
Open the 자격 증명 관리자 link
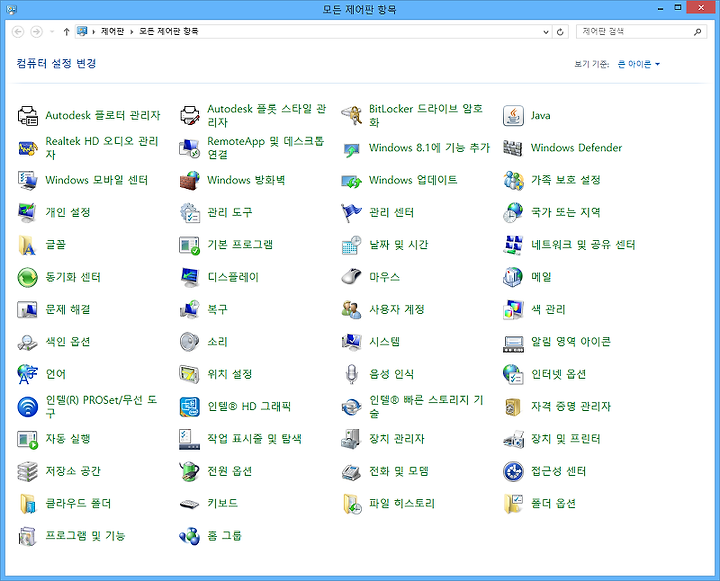point(571,406)
